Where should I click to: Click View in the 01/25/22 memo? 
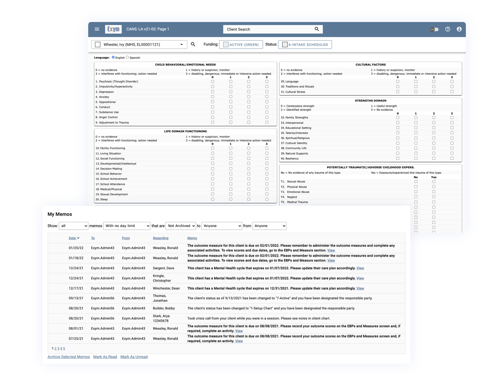[331, 250]
